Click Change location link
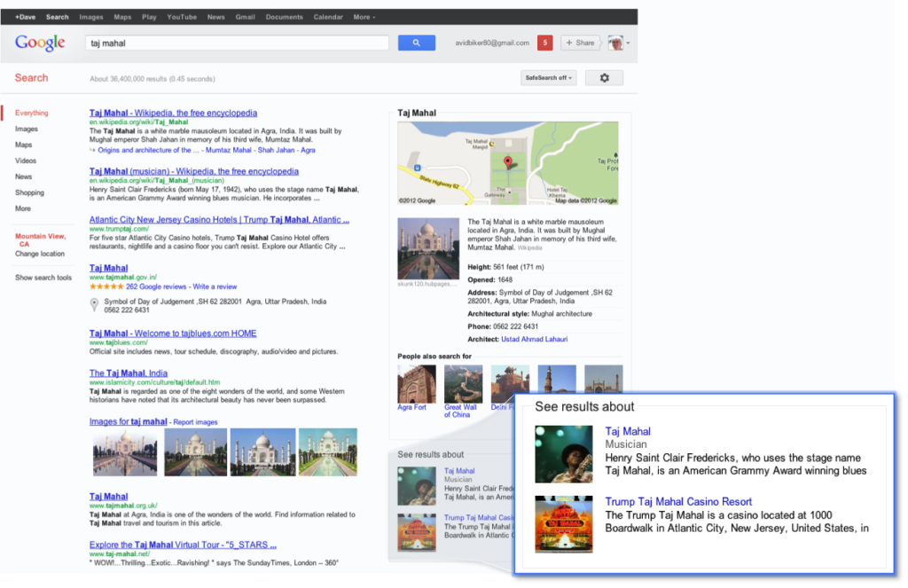908x588 pixels. tap(40, 254)
